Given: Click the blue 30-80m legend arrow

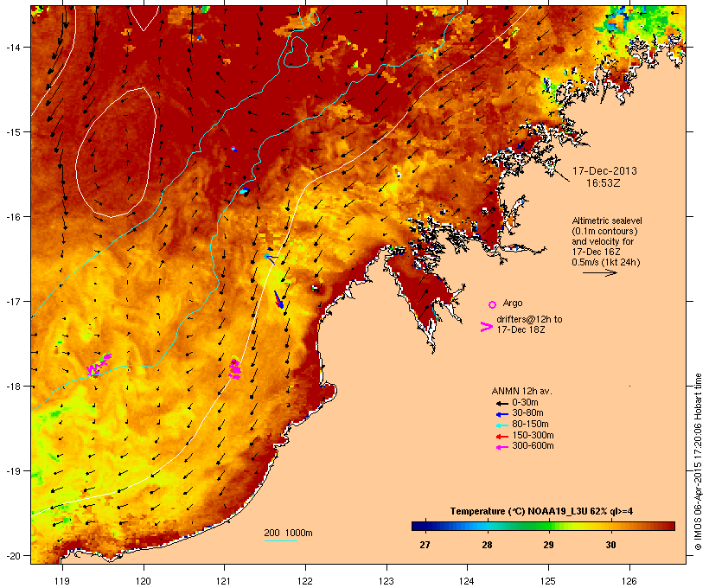Looking at the screenshot, I should [501, 414].
